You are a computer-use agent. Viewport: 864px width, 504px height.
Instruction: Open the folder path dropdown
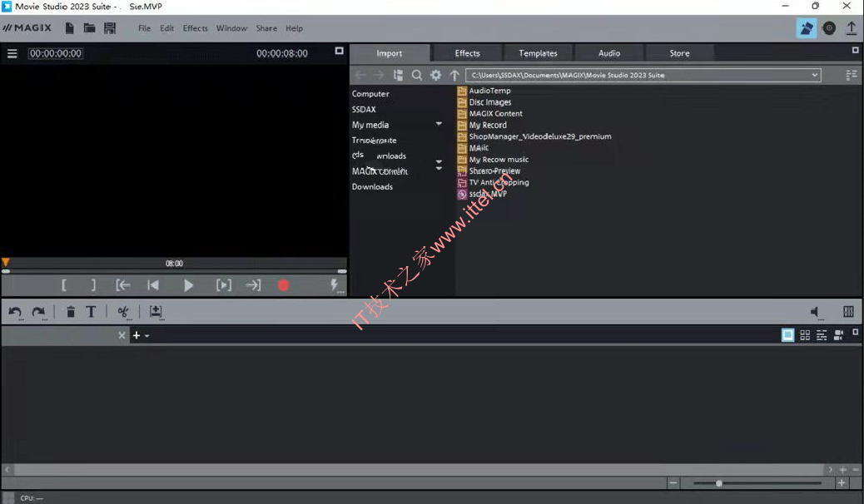point(814,75)
